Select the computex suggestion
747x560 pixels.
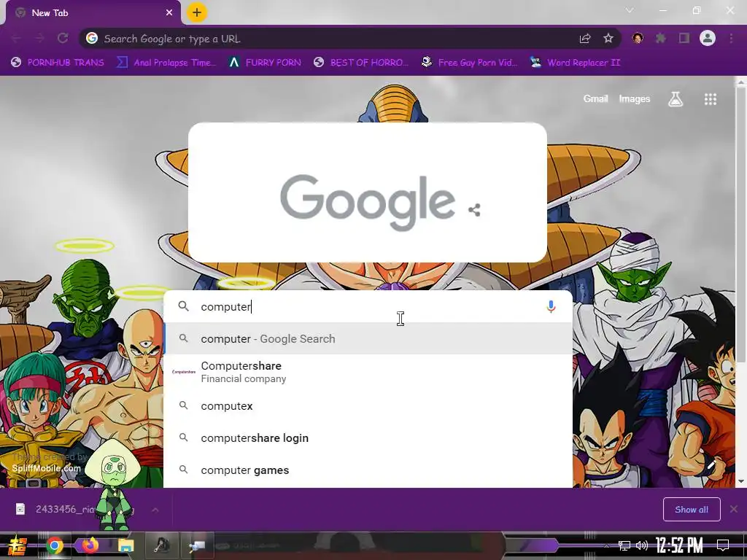point(368,405)
